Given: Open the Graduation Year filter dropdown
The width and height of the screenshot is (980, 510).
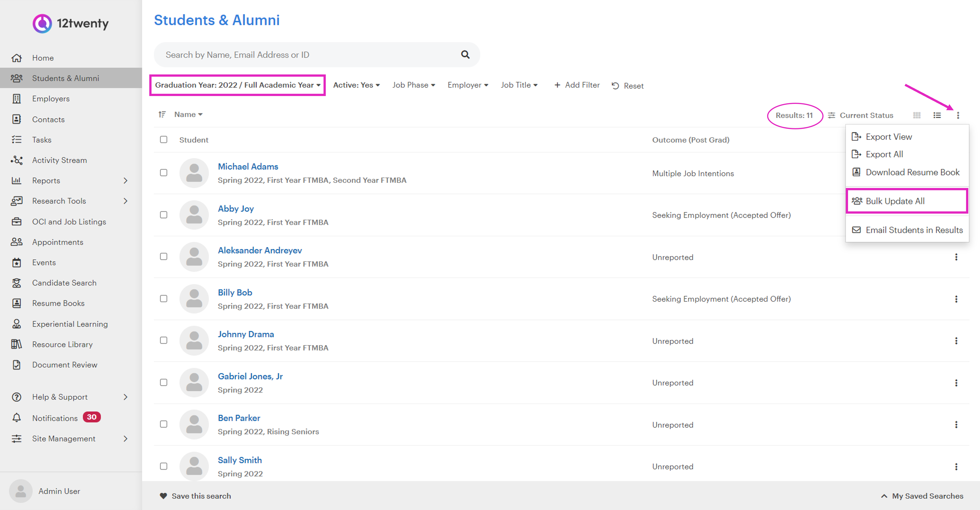Looking at the screenshot, I should [237, 85].
